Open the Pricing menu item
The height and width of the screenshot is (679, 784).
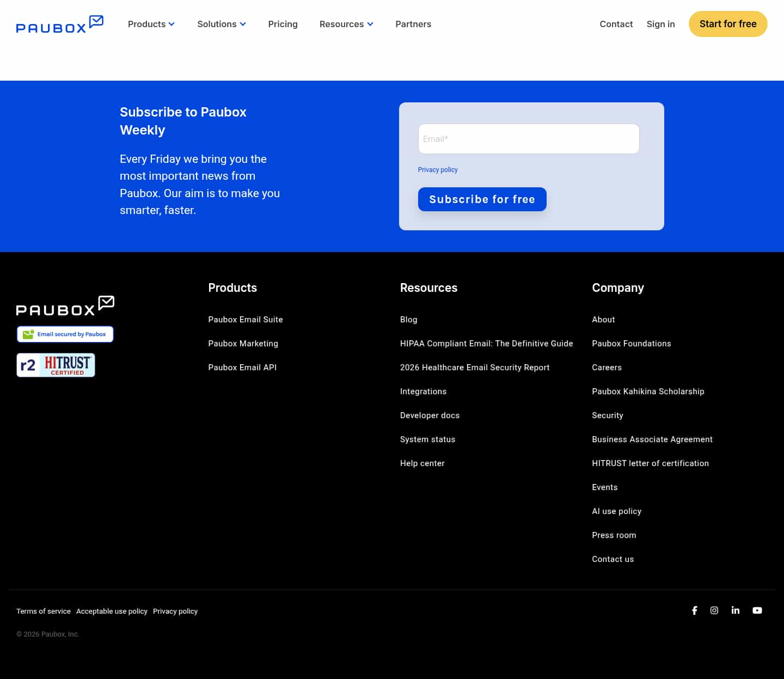(x=283, y=24)
